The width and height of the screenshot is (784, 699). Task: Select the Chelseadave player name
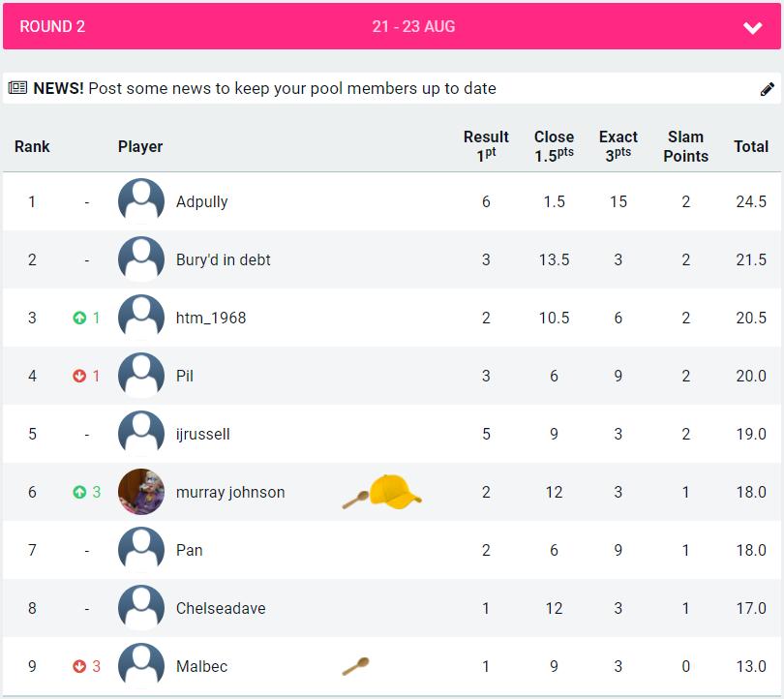221,608
